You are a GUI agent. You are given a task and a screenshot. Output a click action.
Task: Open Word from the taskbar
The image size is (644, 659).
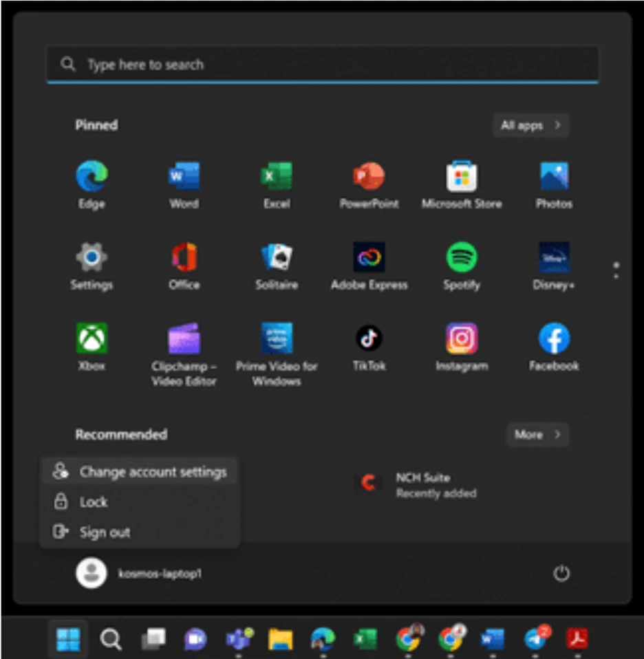(x=493, y=639)
